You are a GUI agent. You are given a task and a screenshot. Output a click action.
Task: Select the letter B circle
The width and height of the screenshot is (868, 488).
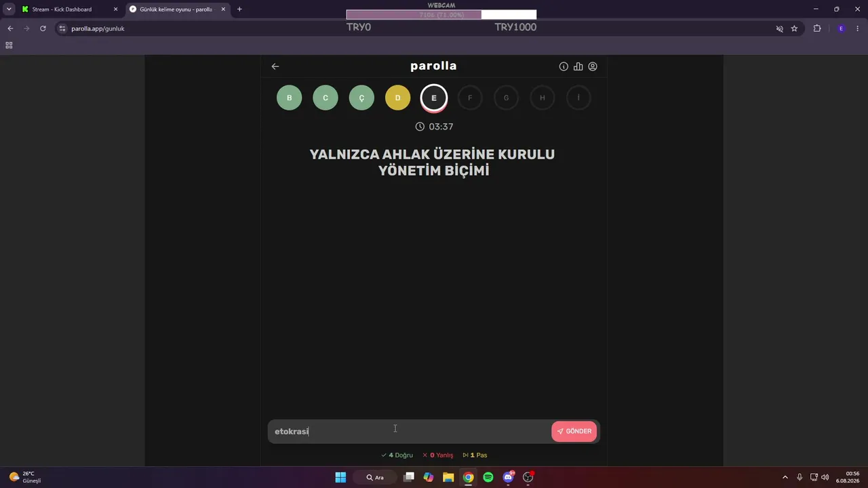coord(290,98)
